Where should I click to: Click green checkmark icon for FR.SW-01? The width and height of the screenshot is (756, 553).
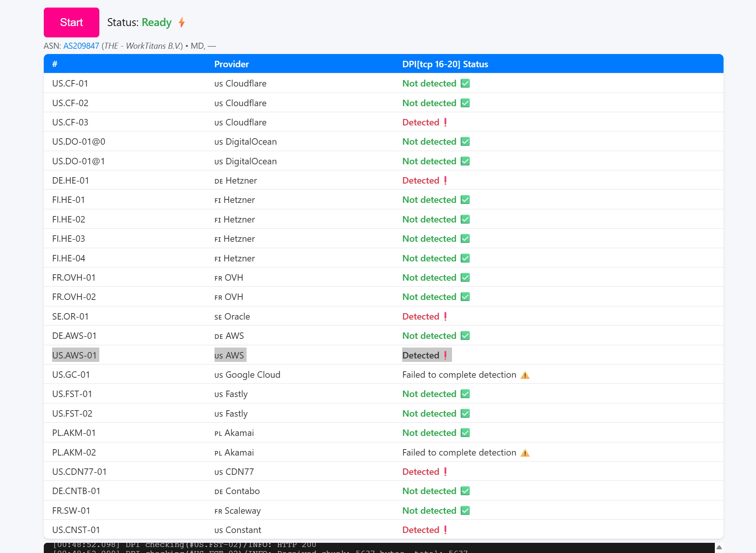[465, 511]
